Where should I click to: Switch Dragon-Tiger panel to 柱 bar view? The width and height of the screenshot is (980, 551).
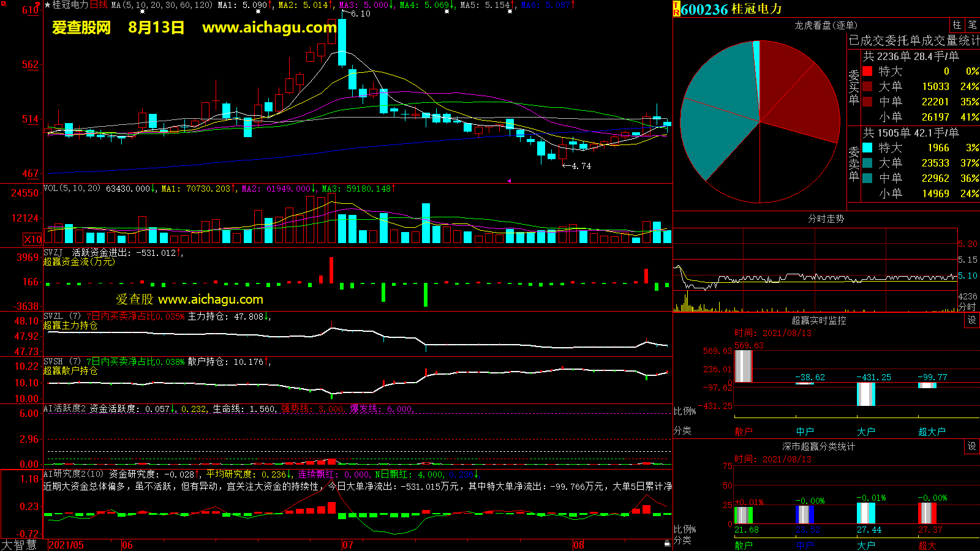[957, 25]
